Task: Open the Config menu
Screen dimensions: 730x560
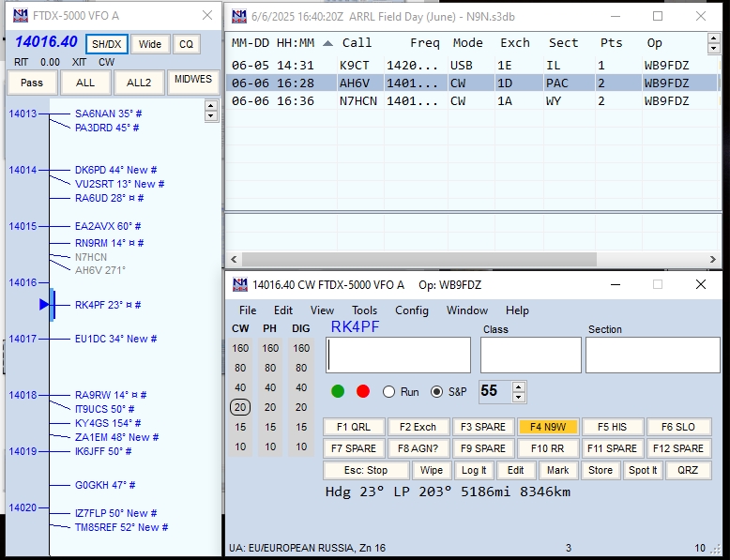Action: tap(411, 310)
